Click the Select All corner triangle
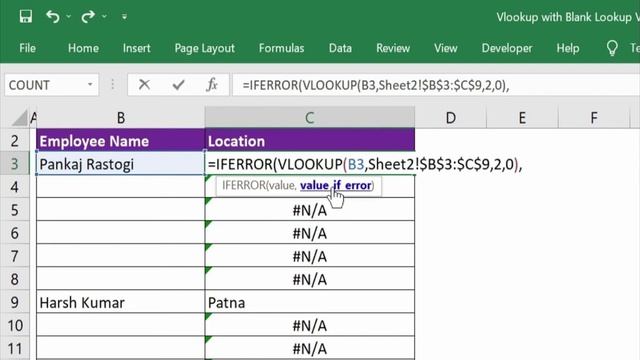 click(19, 118)
